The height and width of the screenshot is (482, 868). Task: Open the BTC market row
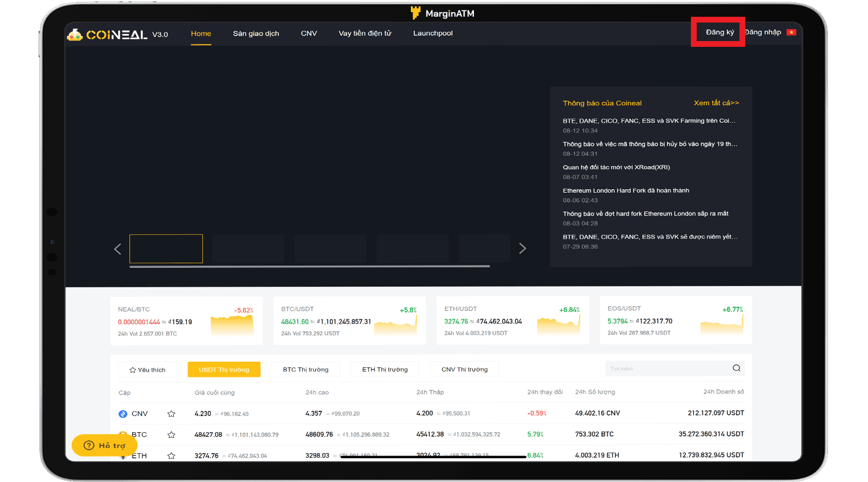click(431, 435)
